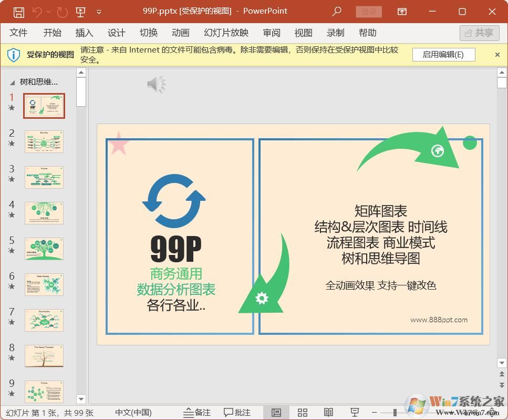
Task: Select slide 5 thumbnail
Action: (44, 249)
